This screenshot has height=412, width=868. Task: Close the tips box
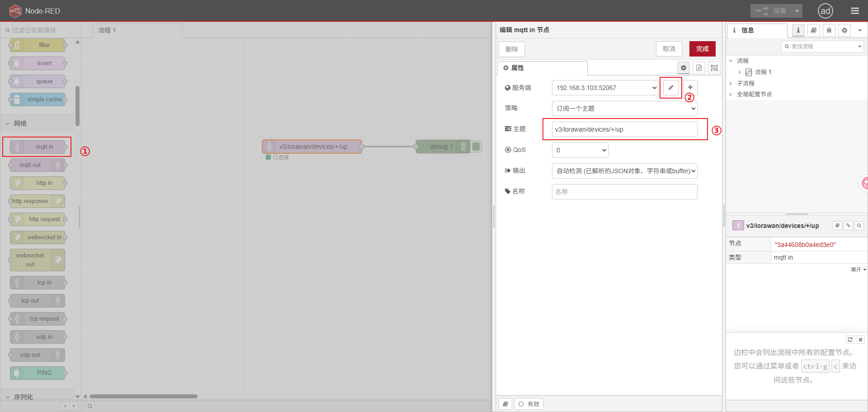(x=861, y=340)
